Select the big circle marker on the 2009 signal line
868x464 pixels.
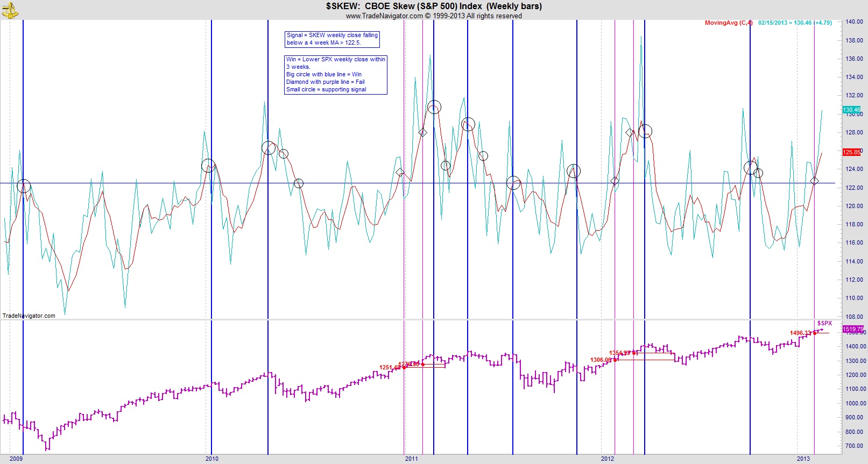24,187
